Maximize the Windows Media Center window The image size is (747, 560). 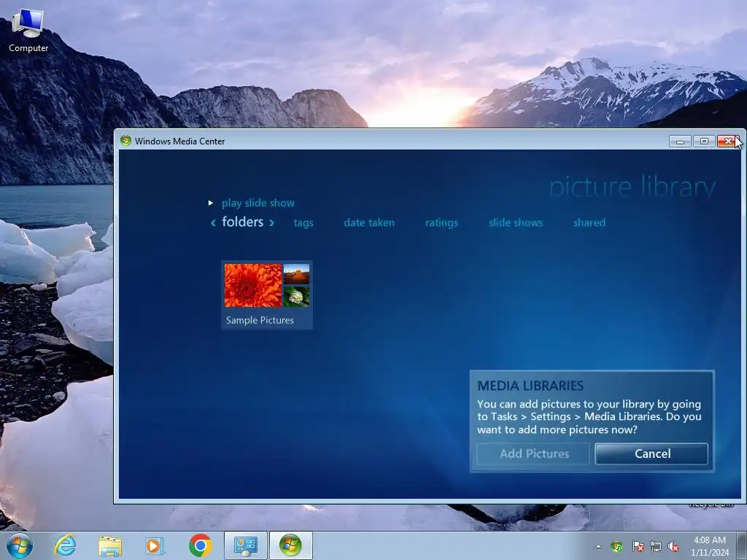[x=704, y=141]
